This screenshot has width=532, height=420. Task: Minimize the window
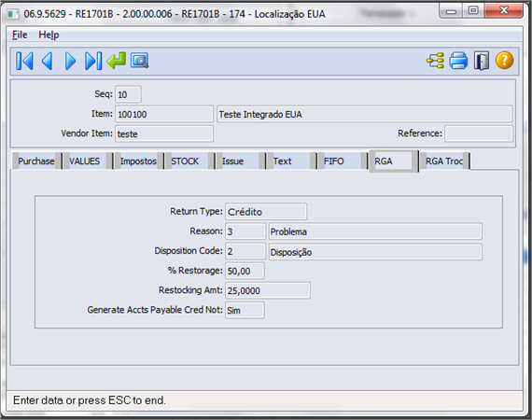point(451,11)
